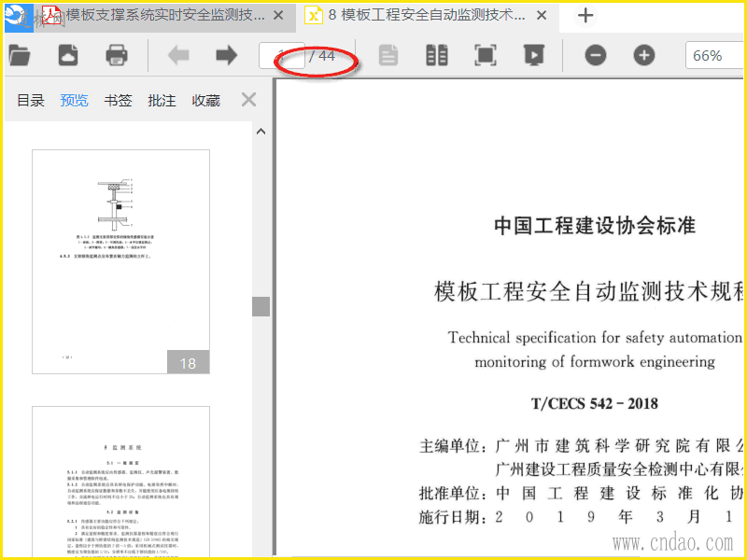Screen dimensions: 747x560
Task: Open the 预览 sidebar tab
Action: pos(75,101)
